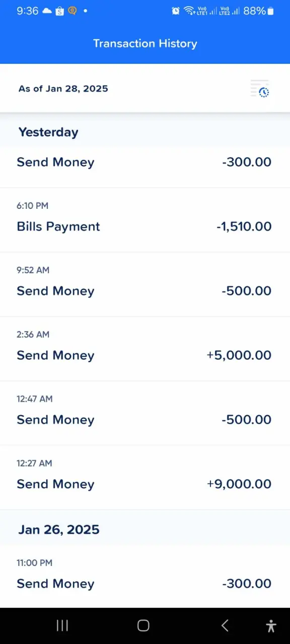Tap the Android back navigation button
Image resolution: width=290 pixels, height=644 pixels.
pos(225,625)
